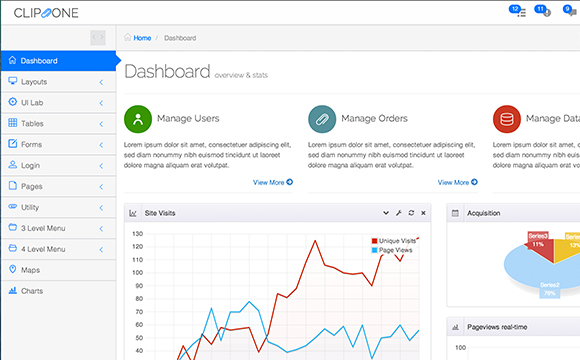The width and height of the screenshot is (580, 360).
Task: Click the UI Lab target icon
Action: click(13, 102)
